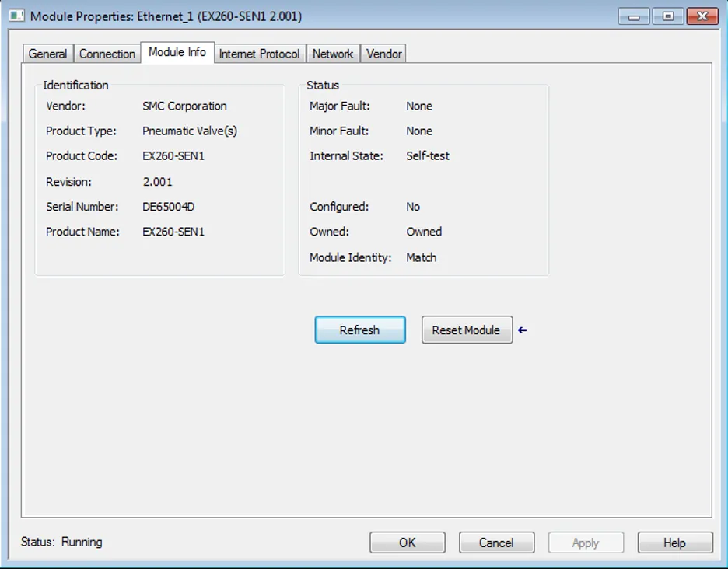The width and height of the screenshot is (728, 569).
Task: Open the Internet Protocol tab
Action: point(260,54)
